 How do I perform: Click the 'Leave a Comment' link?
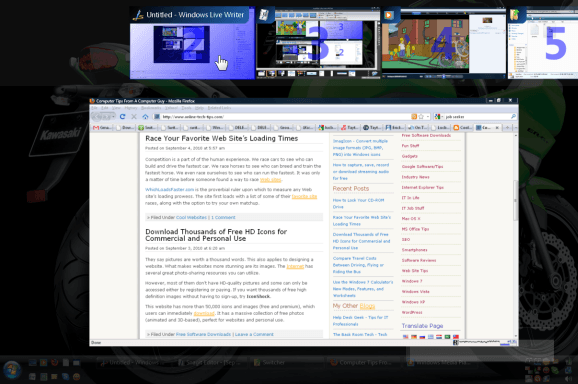[254, 334]
